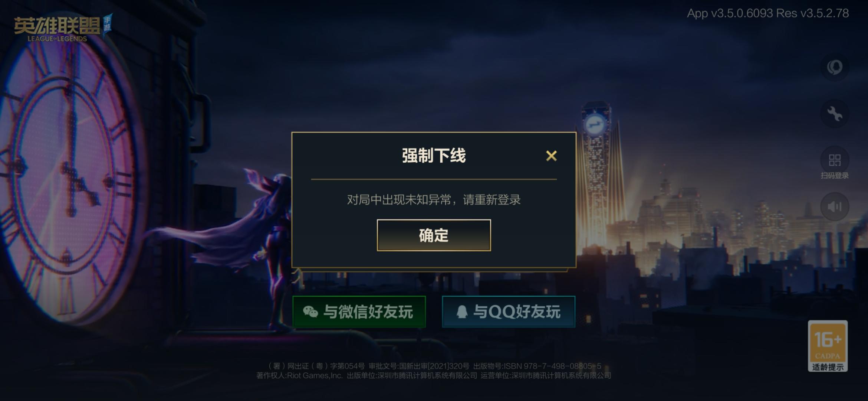Click the QQ penguin icon
This screenshot has width=868, height=401.
(462, 312)
